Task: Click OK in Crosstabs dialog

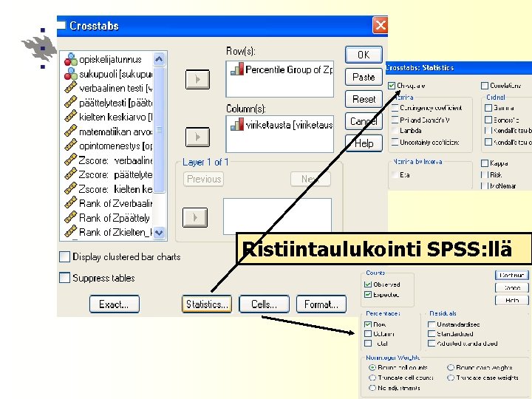Action: (x=364, y=55)
